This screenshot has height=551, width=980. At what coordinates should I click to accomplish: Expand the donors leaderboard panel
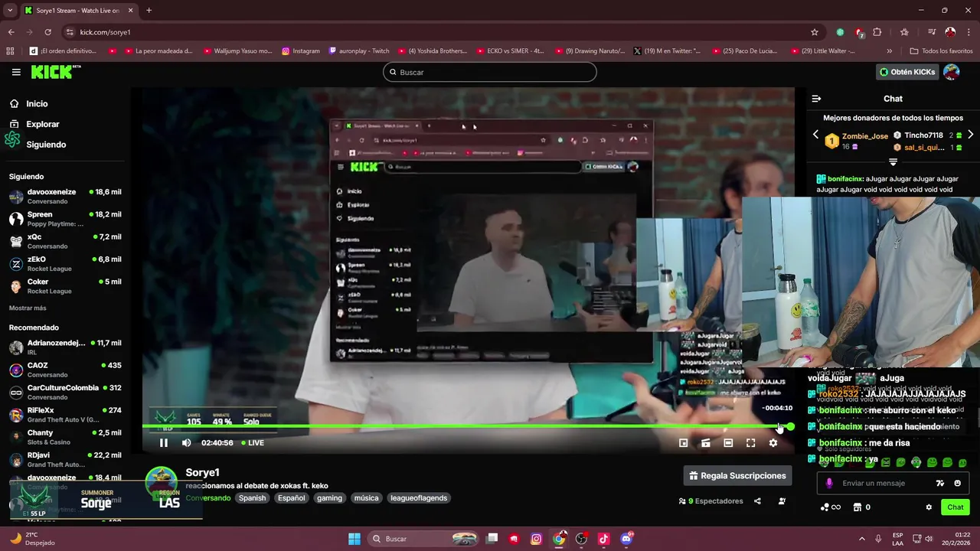pos(893,162)
